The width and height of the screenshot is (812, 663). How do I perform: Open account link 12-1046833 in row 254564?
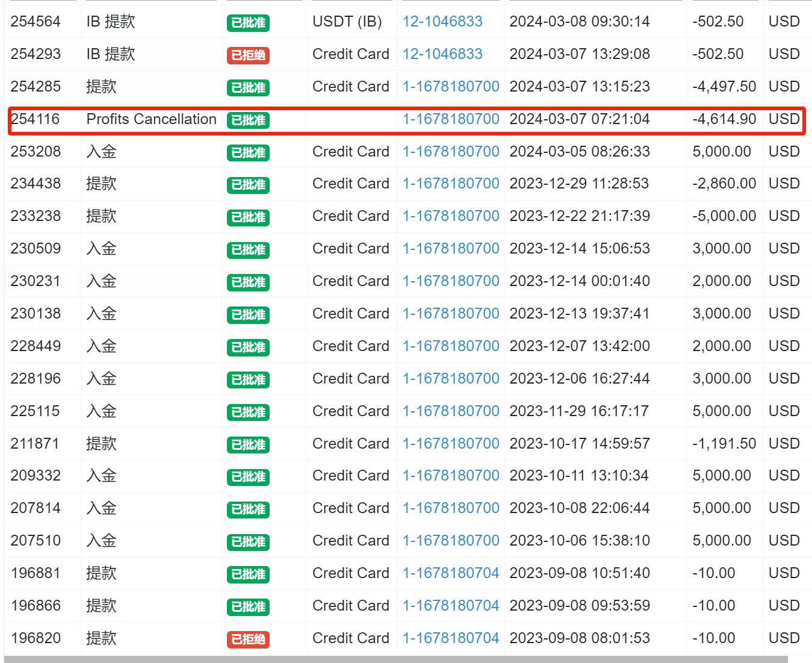(x=442, y=22)
